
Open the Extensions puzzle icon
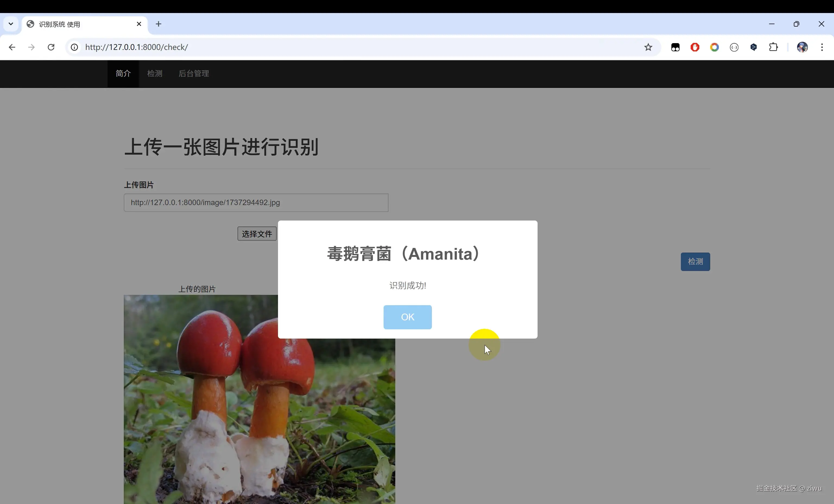click(773, 47)
